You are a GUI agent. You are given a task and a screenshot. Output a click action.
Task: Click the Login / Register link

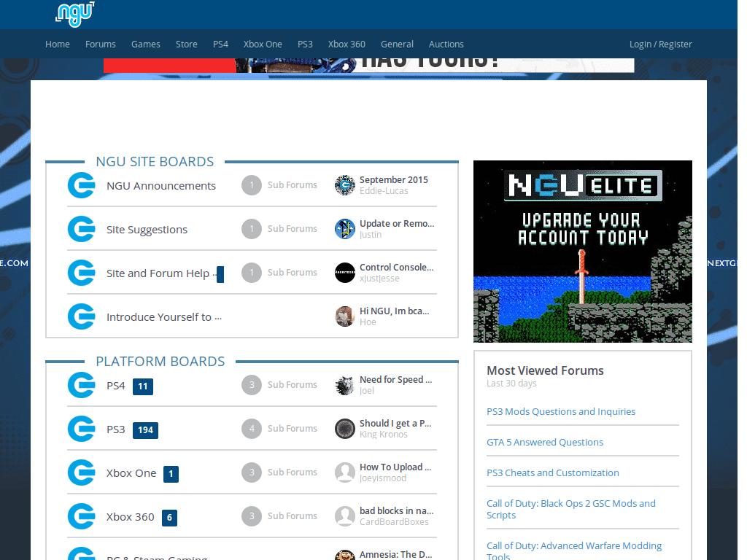tap(660, 44)
